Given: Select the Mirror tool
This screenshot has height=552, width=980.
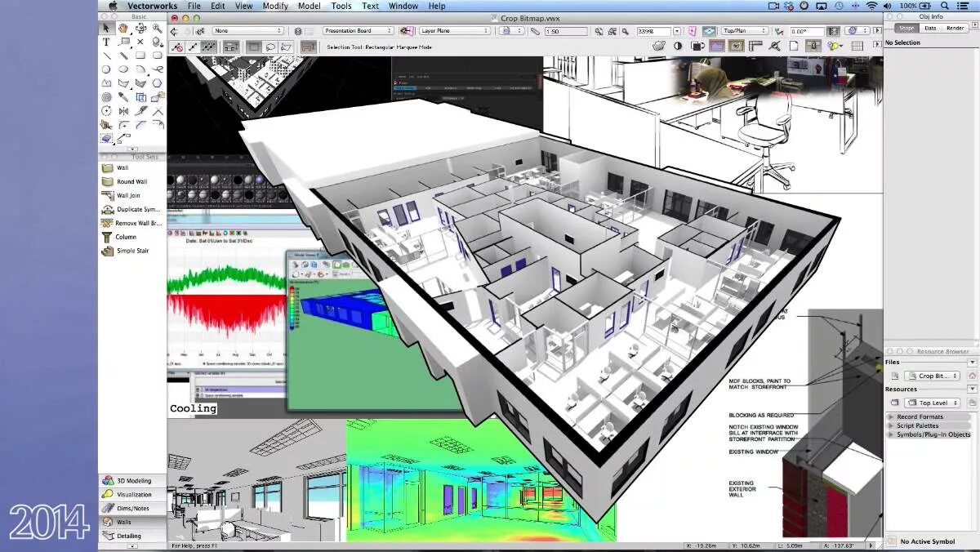Looking at the screenshot, I should pos(123,111).
